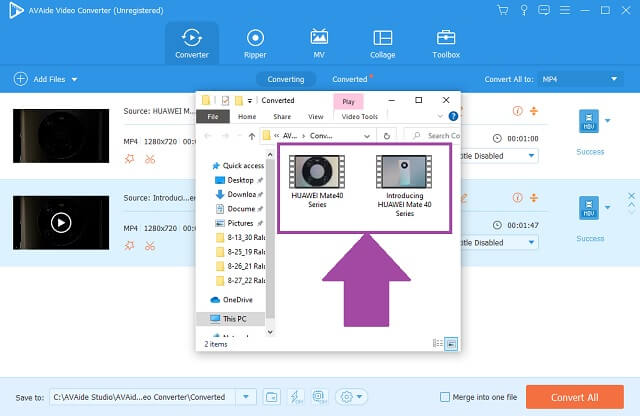Open the MV tab
Screen dimensions: 640x416
(319, 44)
